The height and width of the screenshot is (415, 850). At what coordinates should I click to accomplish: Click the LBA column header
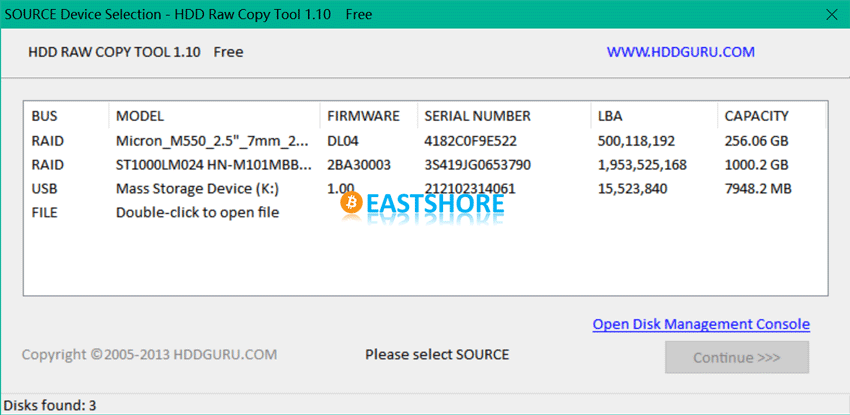[x=654, y=116]
